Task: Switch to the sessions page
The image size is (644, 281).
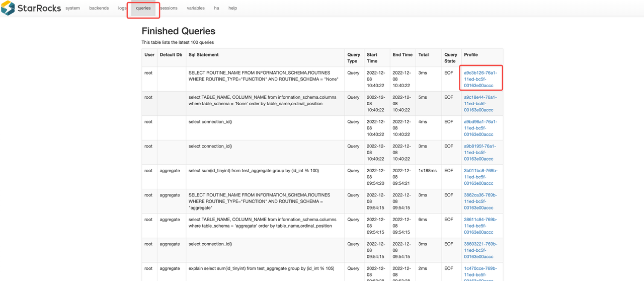Action: pyautogui.click(x=169, y=8)
